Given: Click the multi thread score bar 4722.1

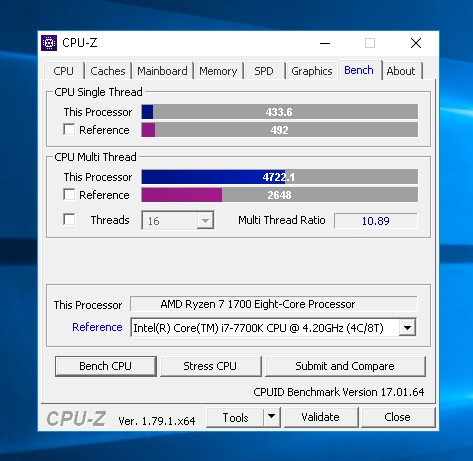Looking at the screenshot, I should (x=279, y=177).
